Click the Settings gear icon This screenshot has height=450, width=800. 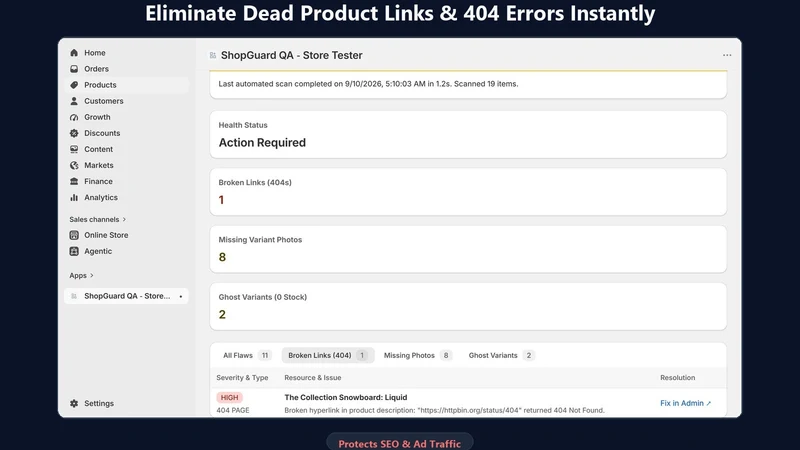[74, 403]
